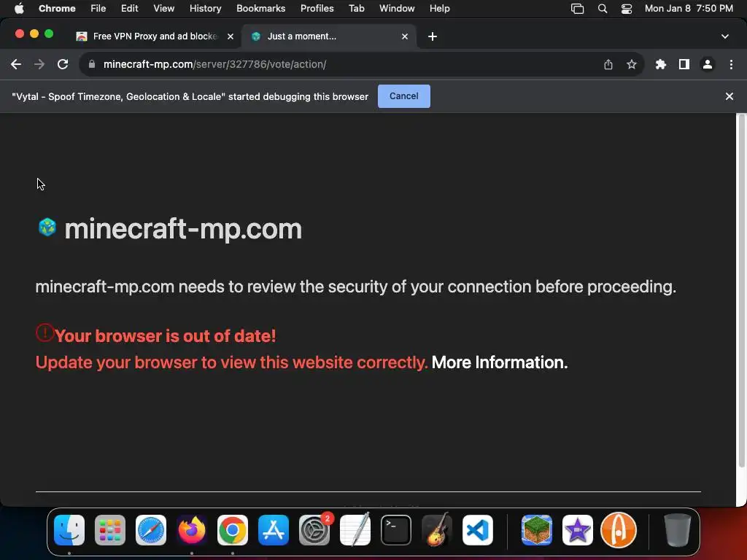
Task: Click Chrome icon in the Dock
Action: 233,530
